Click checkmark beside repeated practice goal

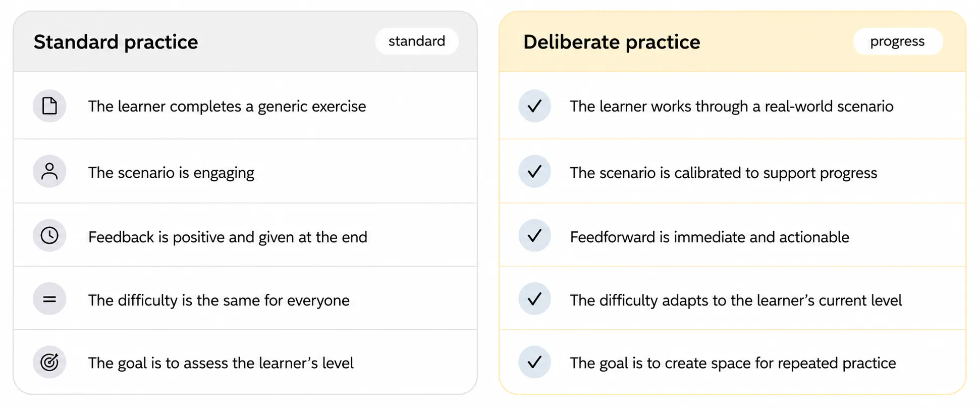534,362
